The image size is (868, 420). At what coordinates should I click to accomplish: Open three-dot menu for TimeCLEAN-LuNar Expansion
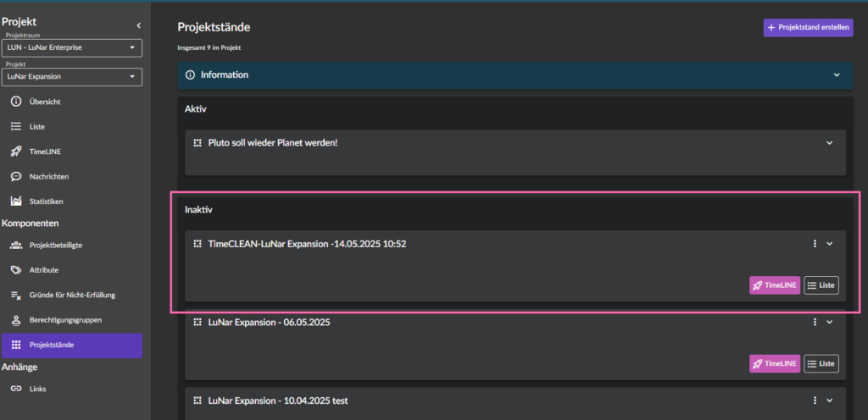point(815,244)
